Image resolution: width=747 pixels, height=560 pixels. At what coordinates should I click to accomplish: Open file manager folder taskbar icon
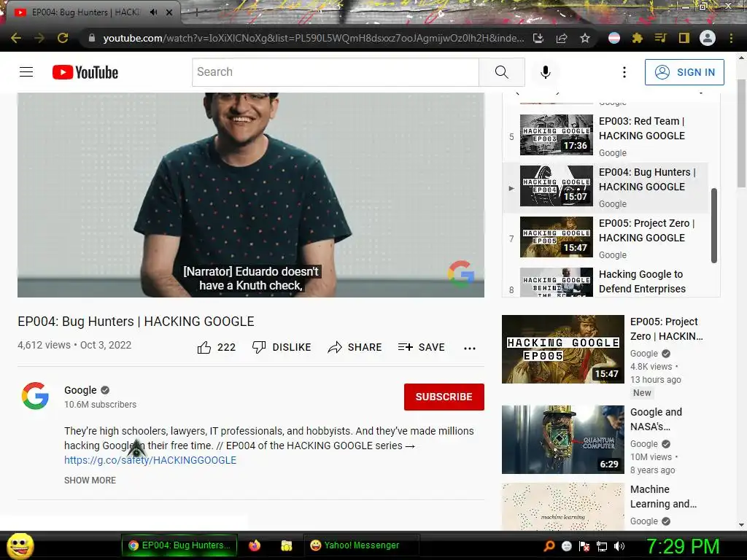(x=286, y=545)
